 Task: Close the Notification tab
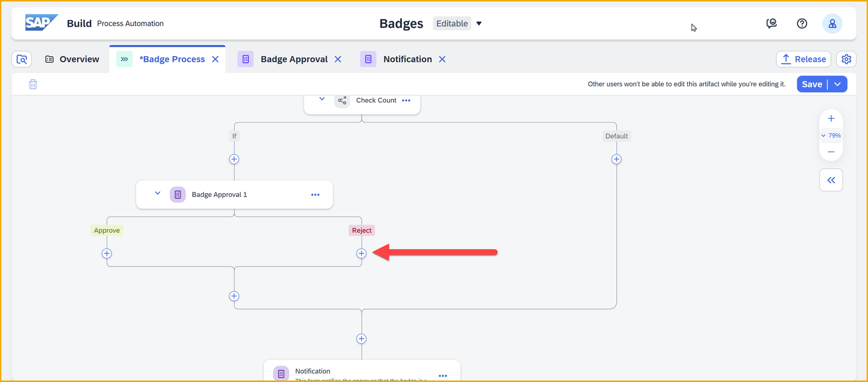[x=442, y=59]
